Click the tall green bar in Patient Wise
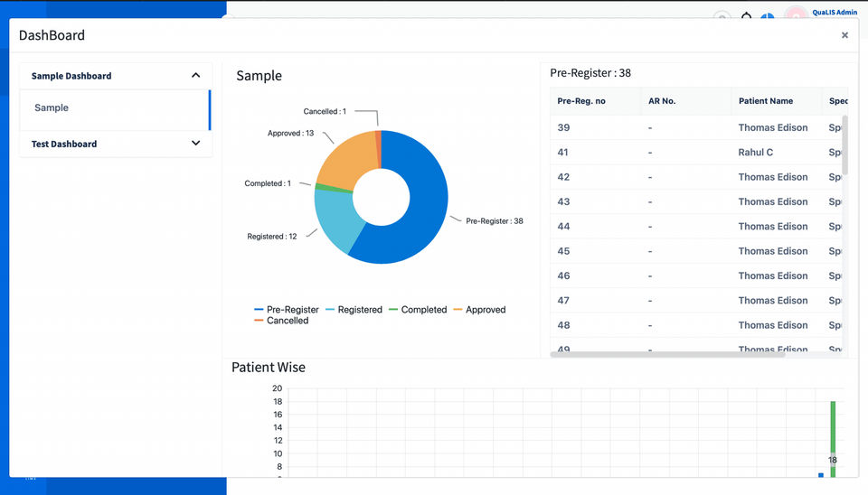 tap(833, 439)
